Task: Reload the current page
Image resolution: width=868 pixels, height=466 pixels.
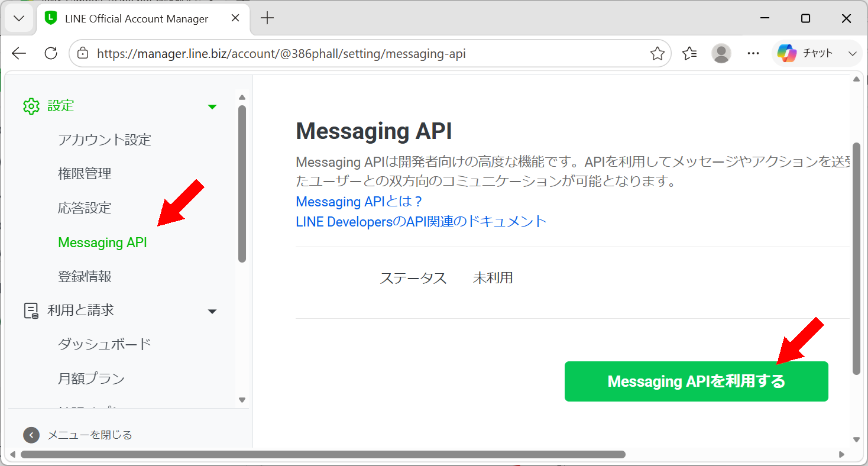Action: tap(51, 53)
